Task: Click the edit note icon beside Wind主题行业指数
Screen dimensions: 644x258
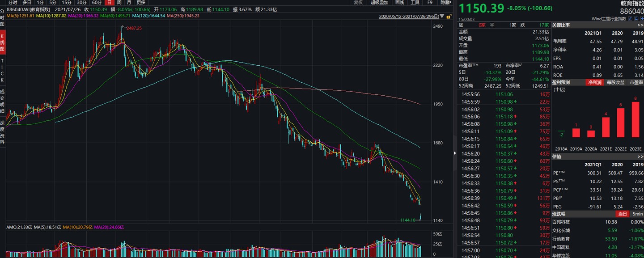Action: [x=630, y=19]
